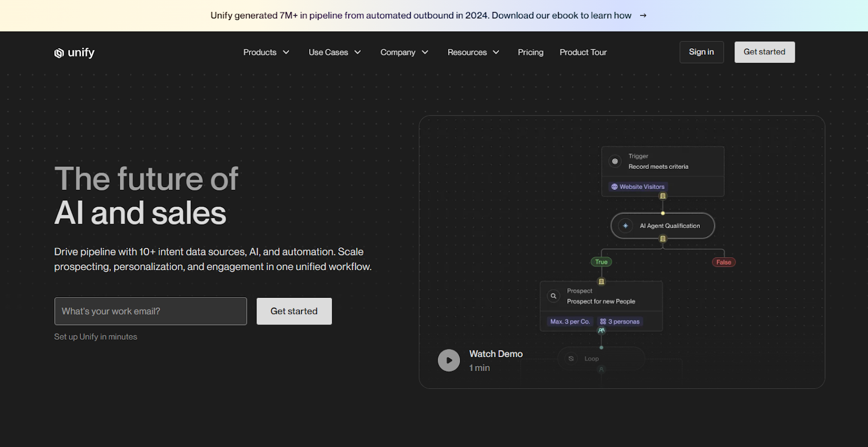This screenshot has width=868, height=447.
Task: Click the 1 min duration text
Action: (480, 368)
